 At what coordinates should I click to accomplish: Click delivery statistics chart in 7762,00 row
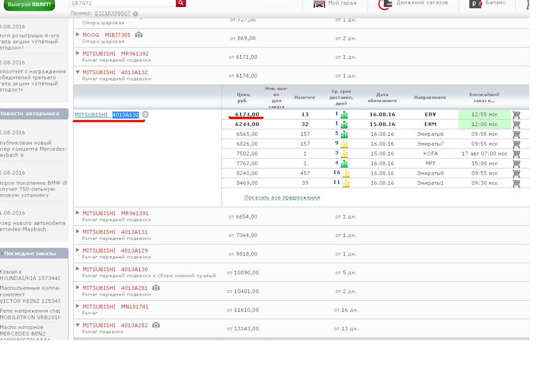point(344,164)
